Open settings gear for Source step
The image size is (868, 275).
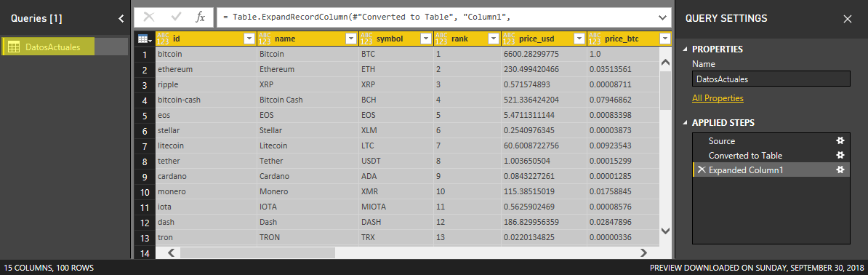tap(840, 141)
